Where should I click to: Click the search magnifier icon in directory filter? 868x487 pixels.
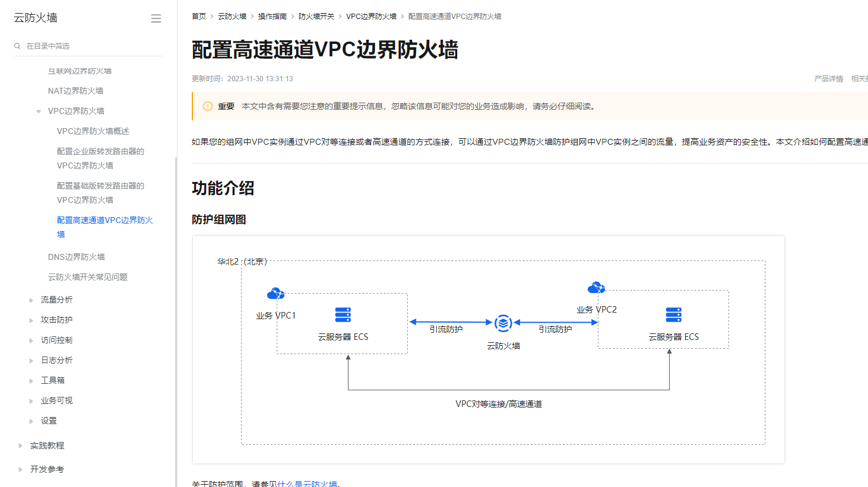17,46
